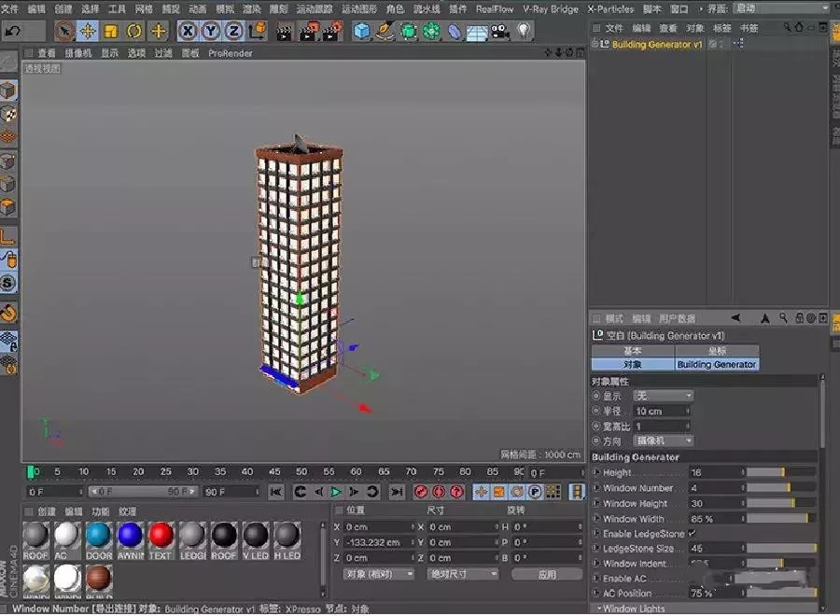Select the Move tool in toolbar
The width and height of the screenshot is (840, 616).
[x=88, y=31]
